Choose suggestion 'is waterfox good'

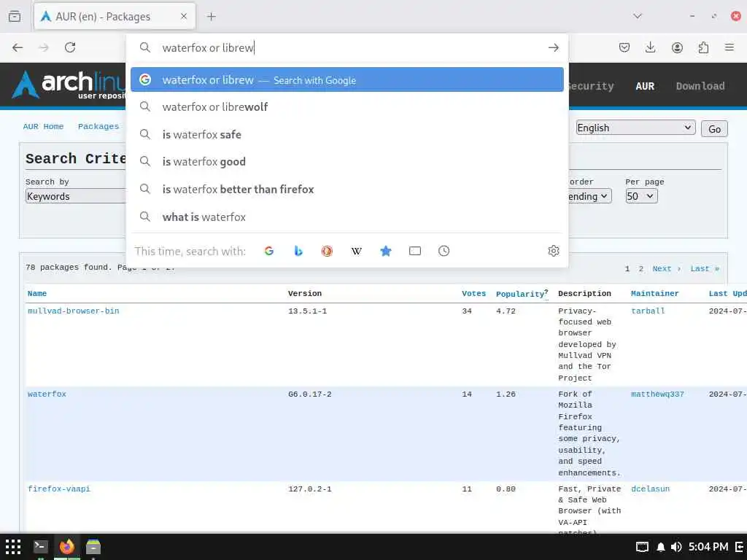pos(347,161)
